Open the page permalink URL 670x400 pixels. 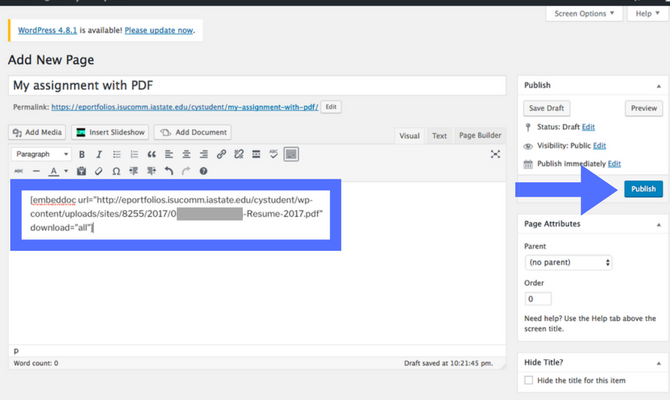click(x=185, y=107)
